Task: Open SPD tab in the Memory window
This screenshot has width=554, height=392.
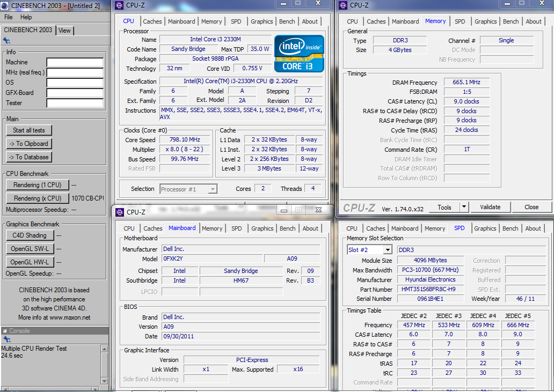Action: [460, 21]
